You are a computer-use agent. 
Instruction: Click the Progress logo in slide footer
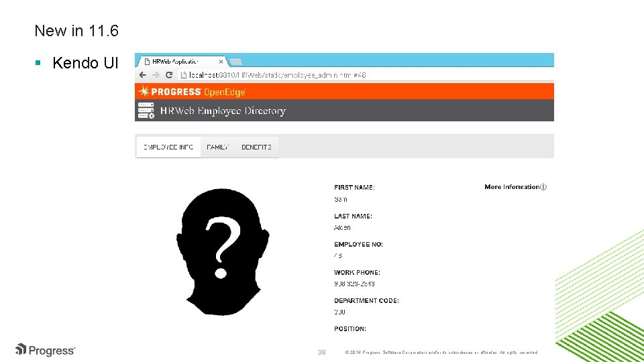point(45,350)
